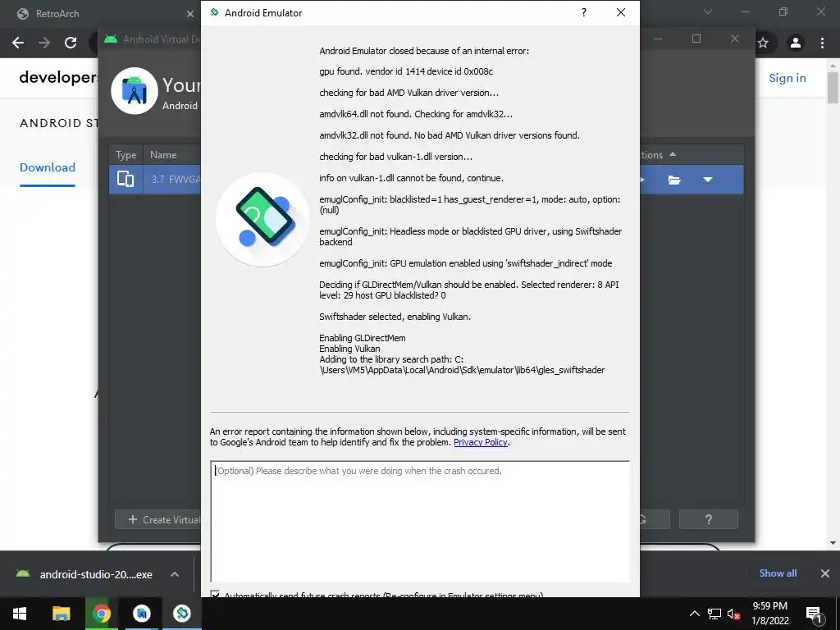Open the notification center icon
The image size is (840, 630).
click(x=814, y=614)
